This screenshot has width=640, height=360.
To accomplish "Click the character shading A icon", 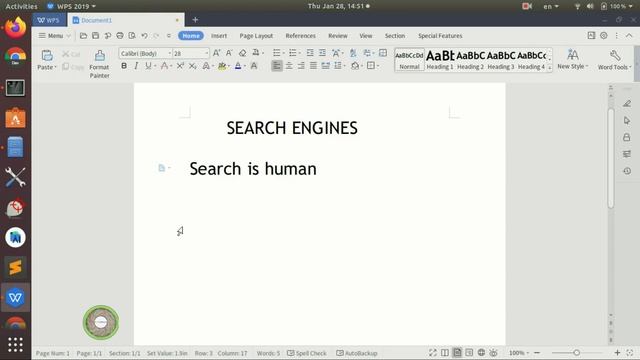I will 254,66.
